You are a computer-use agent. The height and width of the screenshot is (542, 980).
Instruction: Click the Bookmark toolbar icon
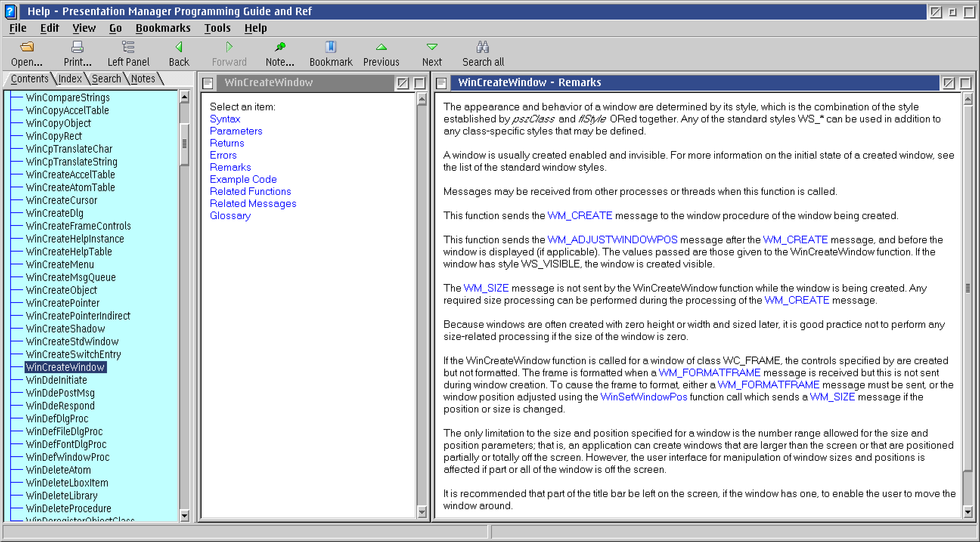(x=330, y=47)
